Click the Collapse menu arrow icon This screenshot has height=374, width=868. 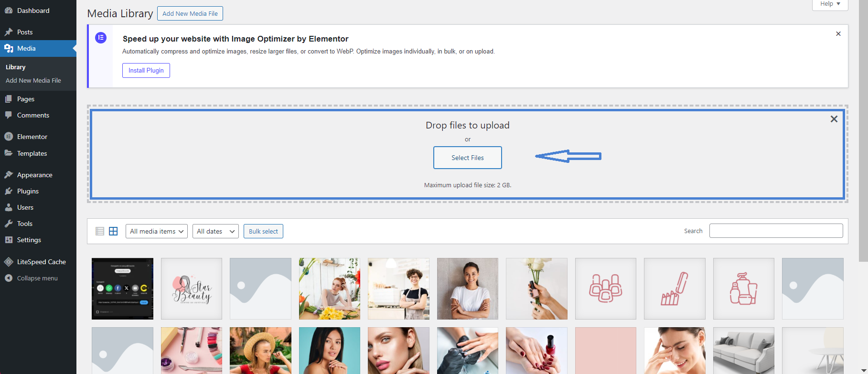tap(9, 278)
